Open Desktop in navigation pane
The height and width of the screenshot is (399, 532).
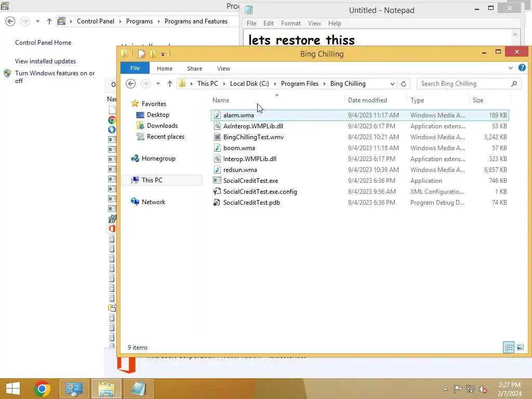pos(158,115)
